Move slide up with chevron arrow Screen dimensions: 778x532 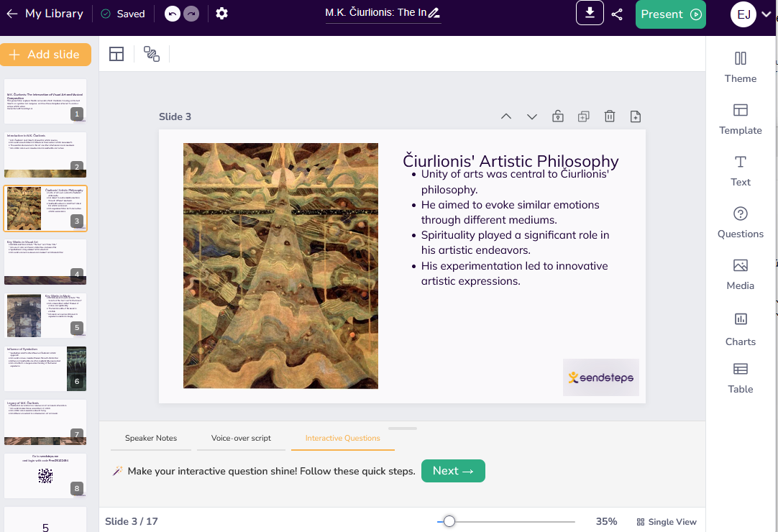click(x=506, y=116)
